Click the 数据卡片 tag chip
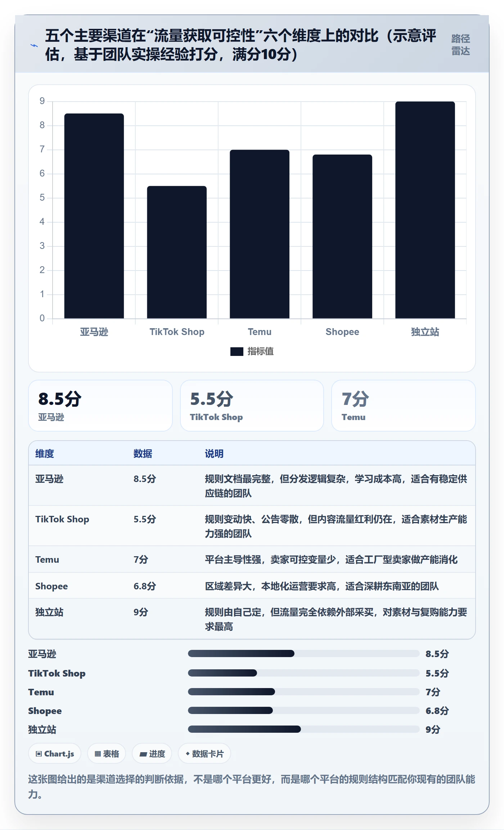The width and height of the screenshot is (504, 830). coord(204,754)
